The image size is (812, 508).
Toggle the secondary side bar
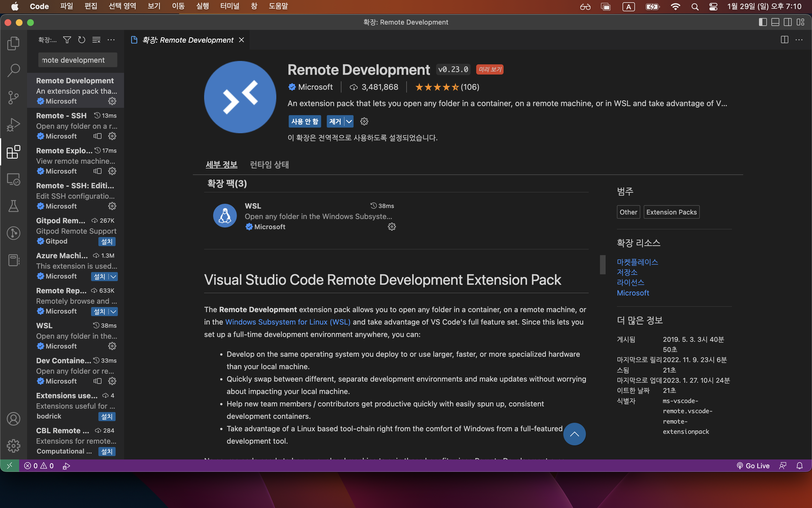click(x=788, y=22)
